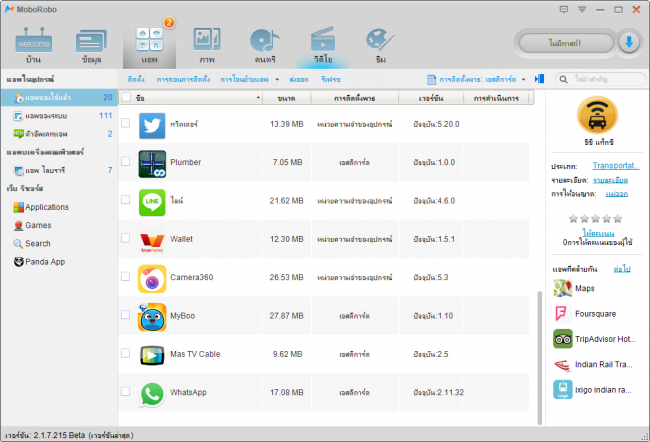The height and width of the screenshot is (442, 650).
Task: Tick the Mas TV Cable row checkbox
Action: coord(126,353)
